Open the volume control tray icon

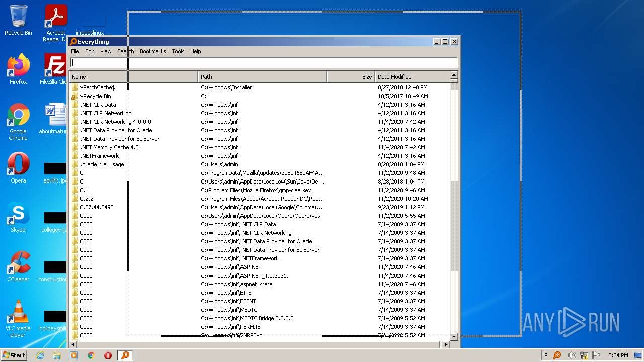tap(572, 355)
